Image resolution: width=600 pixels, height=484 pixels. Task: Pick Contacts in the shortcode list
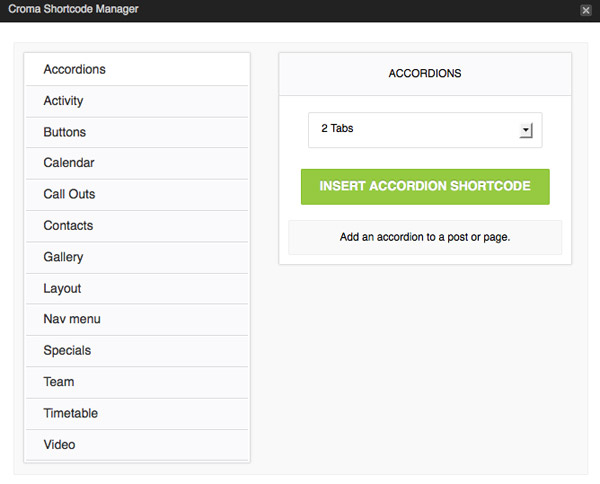pos(137,226)
